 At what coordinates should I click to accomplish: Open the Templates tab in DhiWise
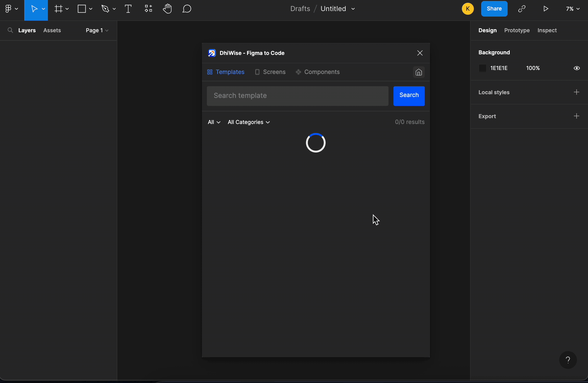[226, 72]
